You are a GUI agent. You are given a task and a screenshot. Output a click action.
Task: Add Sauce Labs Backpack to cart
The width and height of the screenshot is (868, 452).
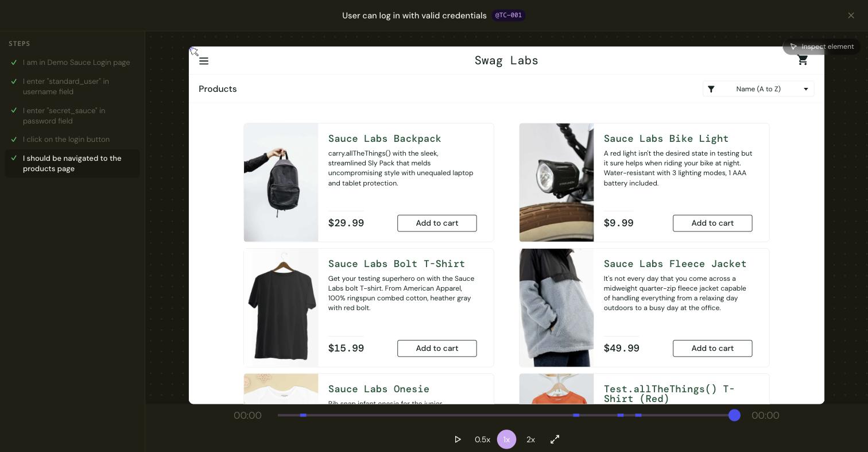pos(437,223)
